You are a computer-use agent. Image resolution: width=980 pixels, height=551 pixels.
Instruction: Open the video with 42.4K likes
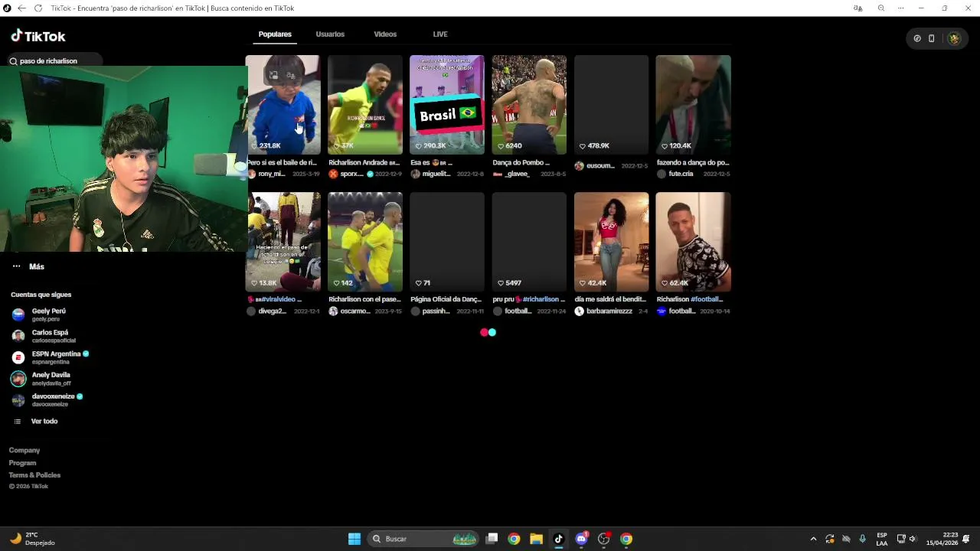(x=611, y=242)
